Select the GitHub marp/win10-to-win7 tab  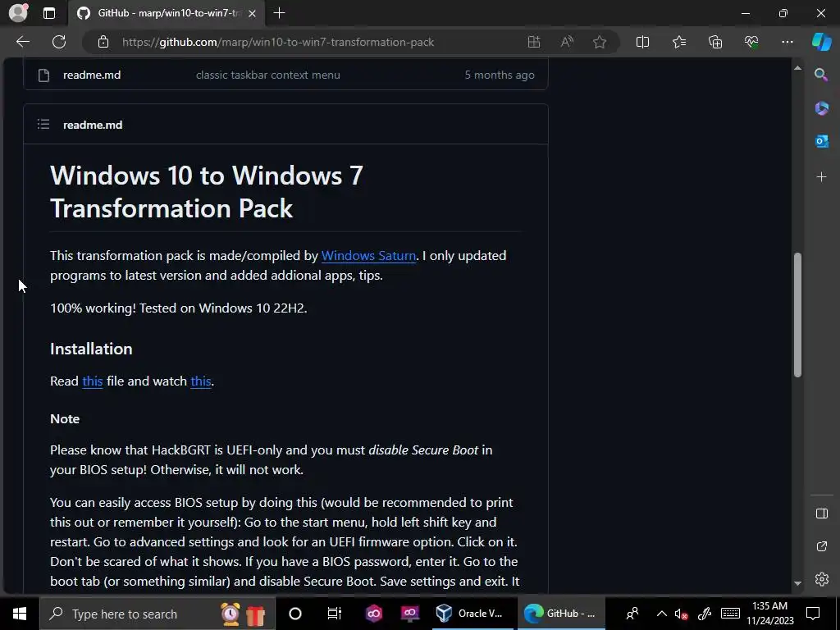click(167, 13)
